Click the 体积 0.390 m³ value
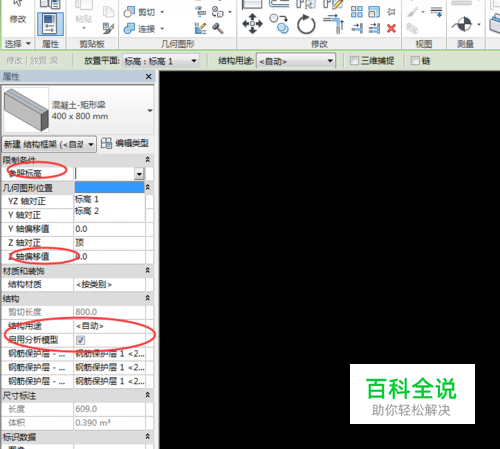The image size is (500, 449). (109, 423)
